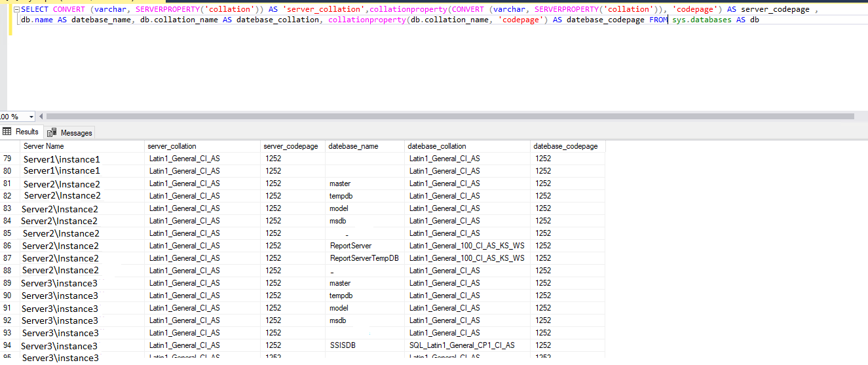Switch to the Results tab
This screenshot has width=868, height=365.
(x=22, y=132)
